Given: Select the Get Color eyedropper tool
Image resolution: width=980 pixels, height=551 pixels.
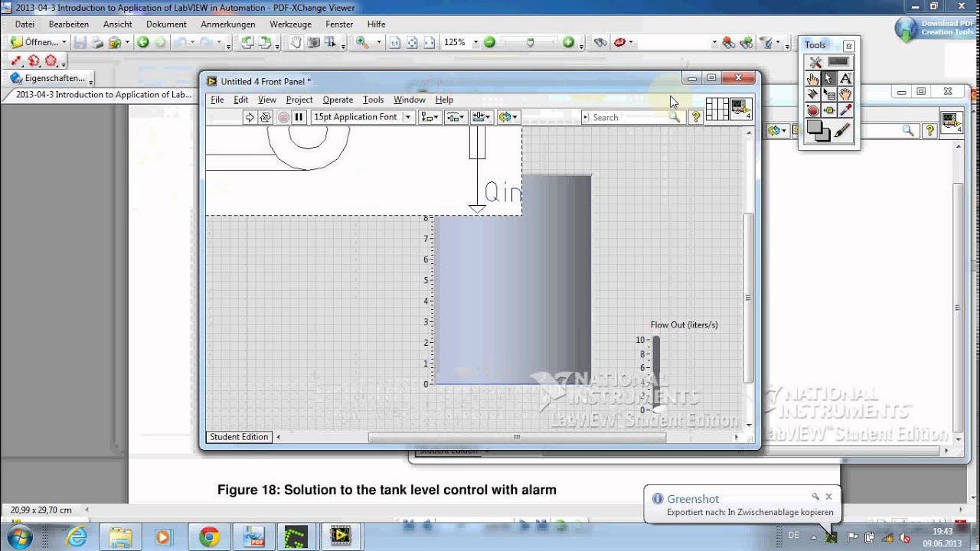Looking at the screenshot, I should [x=845, y=111].
